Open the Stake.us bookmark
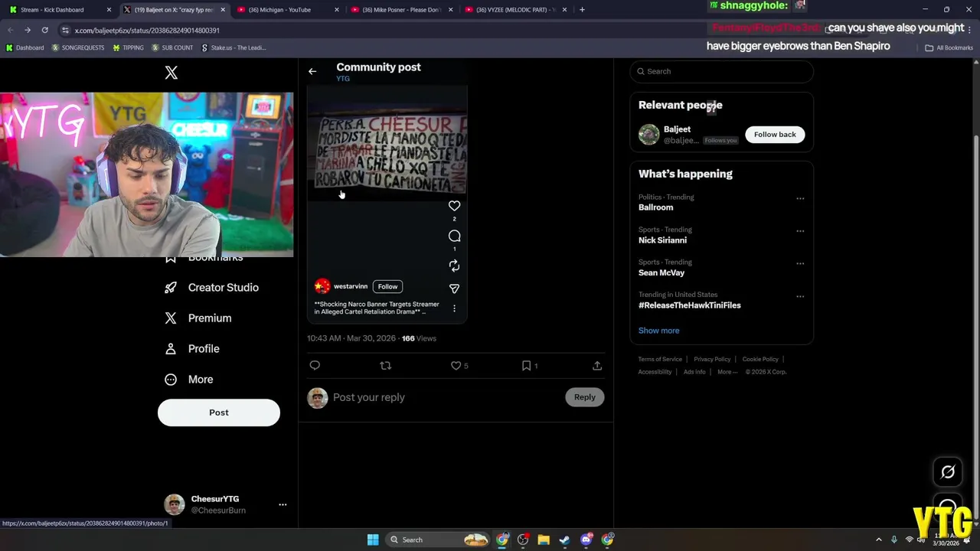Viewport: 980px width, 551px height. (x=234, y=47)
